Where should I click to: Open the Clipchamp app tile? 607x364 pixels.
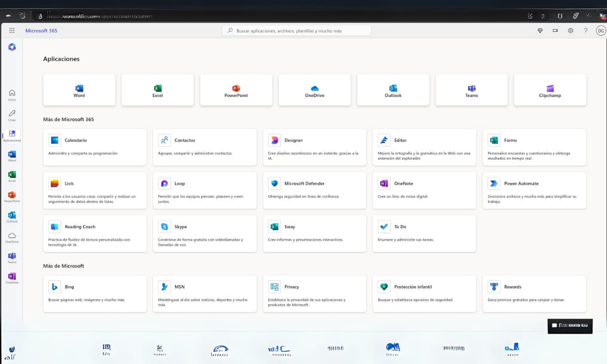click(550, 90)
